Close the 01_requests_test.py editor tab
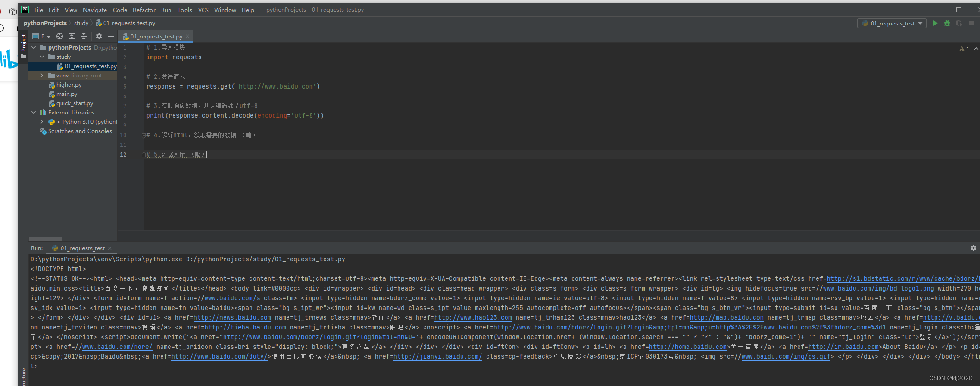This screenshot has height=386, width=980. pyautogui.click(x=187, y=36)
